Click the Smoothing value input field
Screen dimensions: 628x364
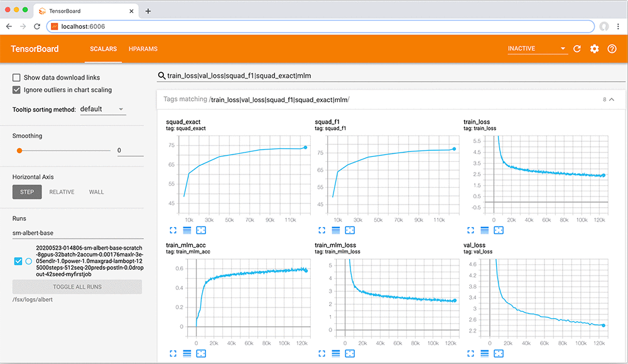pos(130,151)
